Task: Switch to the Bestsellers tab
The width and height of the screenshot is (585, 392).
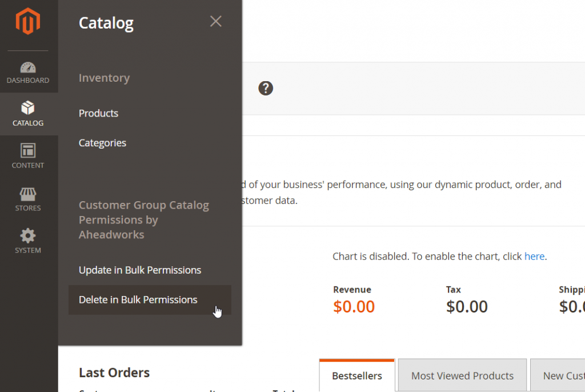Action: pos(356,375)
